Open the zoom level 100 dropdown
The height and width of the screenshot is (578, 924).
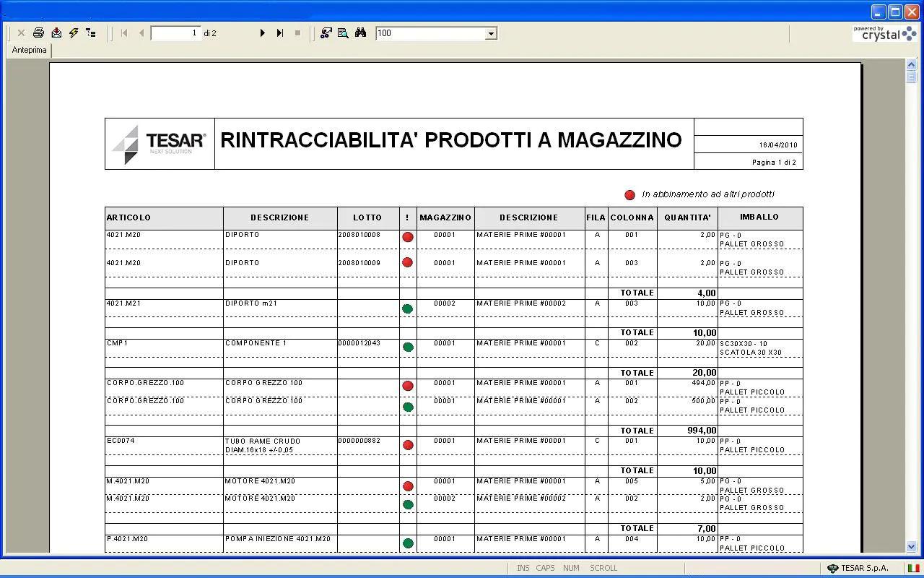(491, 33)
